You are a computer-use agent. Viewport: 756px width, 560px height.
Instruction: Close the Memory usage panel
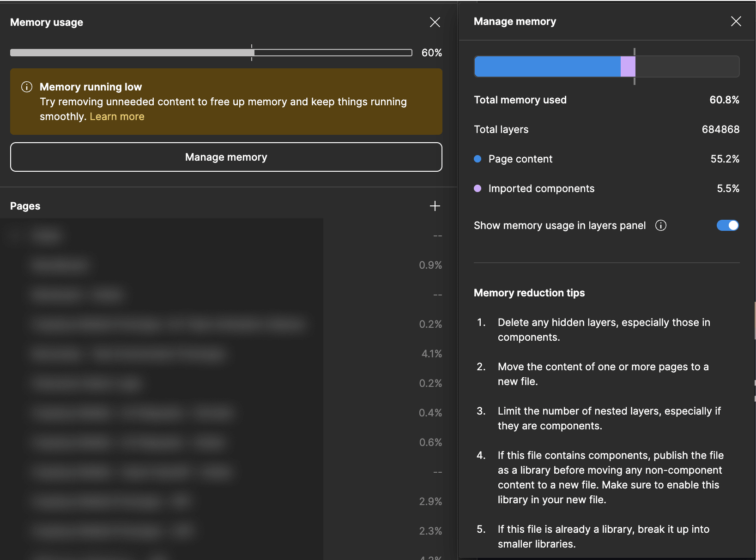435,22
